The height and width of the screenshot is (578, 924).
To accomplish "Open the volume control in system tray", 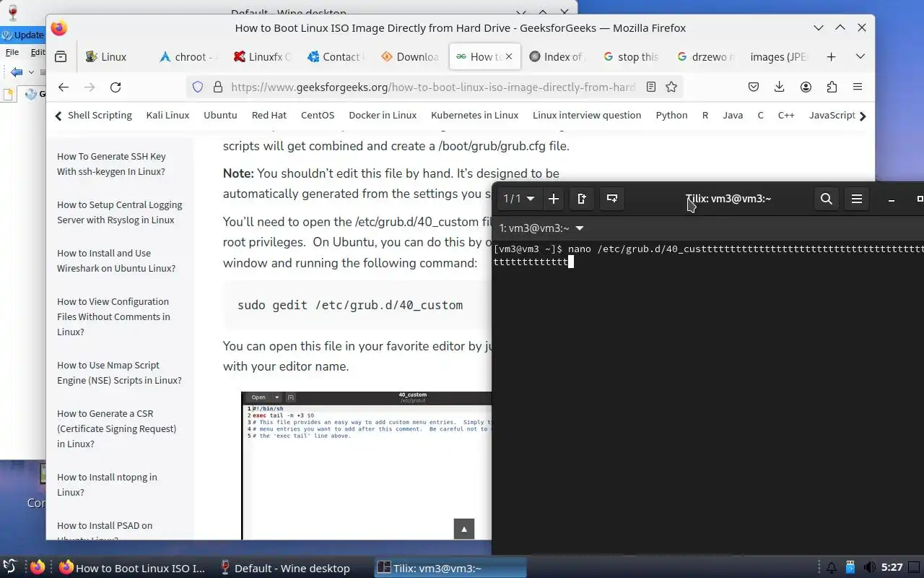I will [x=870, y=568].
